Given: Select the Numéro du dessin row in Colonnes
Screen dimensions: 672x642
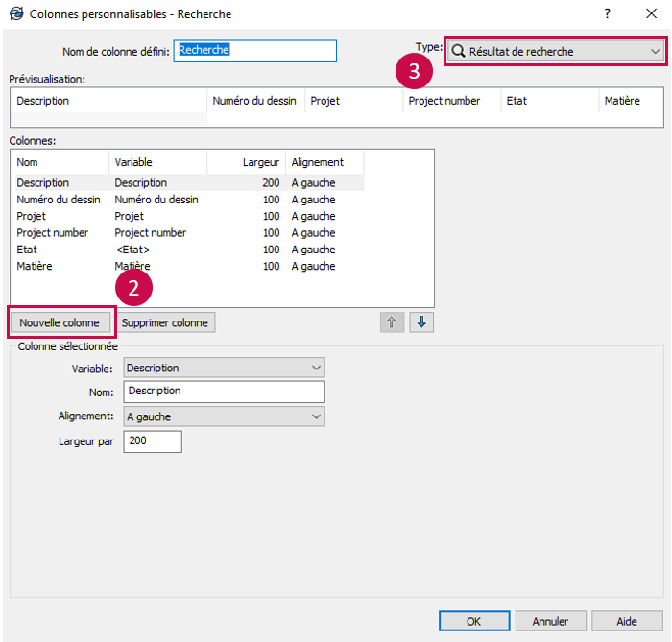Looking at the screenshot, I should pos(189,200).
